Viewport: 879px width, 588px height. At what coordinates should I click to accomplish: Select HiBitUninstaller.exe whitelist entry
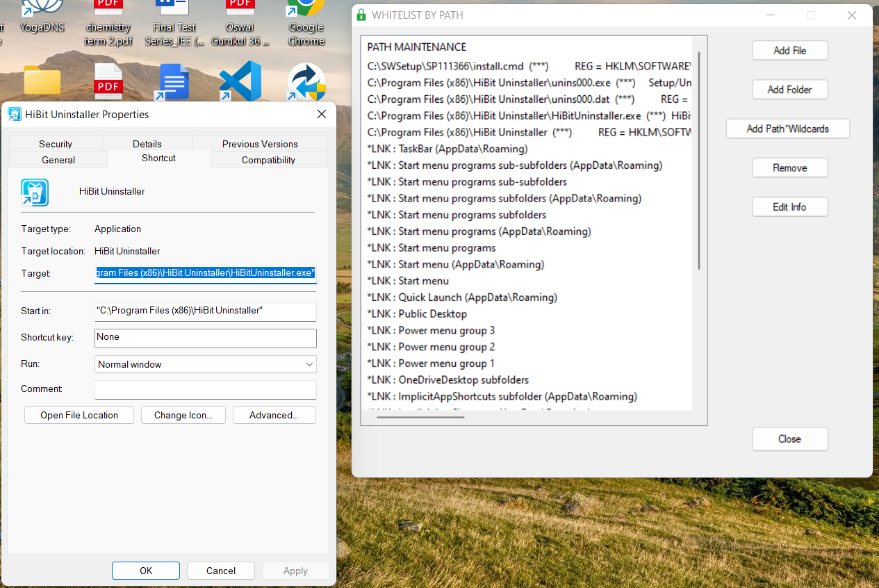(x=529, y=116)
